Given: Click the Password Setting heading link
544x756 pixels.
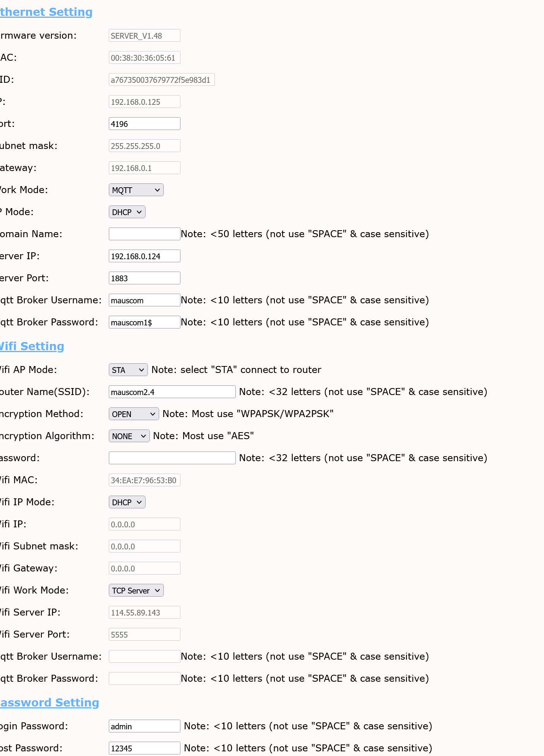Looking at the screenshot, I should (x=49, y=703).
